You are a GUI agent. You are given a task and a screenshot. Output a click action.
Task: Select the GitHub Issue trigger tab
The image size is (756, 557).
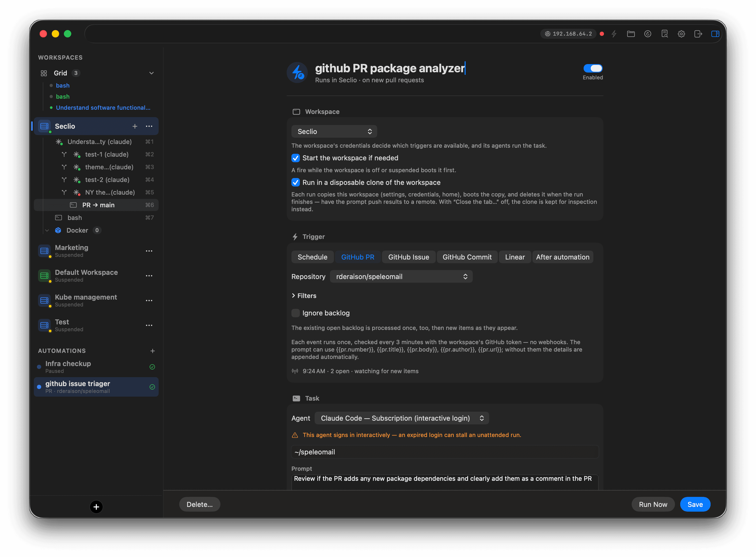click(x=409, y=257)
